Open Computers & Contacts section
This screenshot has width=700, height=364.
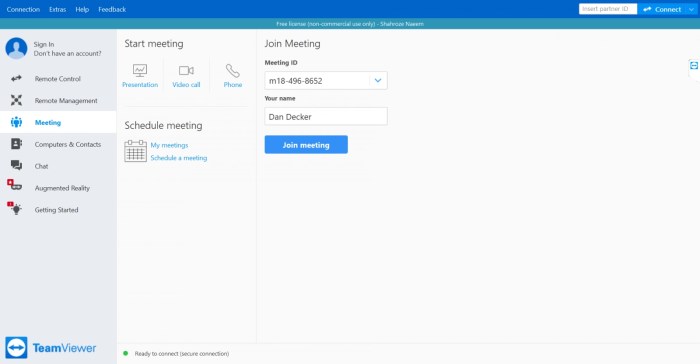(x=68, y=144)
